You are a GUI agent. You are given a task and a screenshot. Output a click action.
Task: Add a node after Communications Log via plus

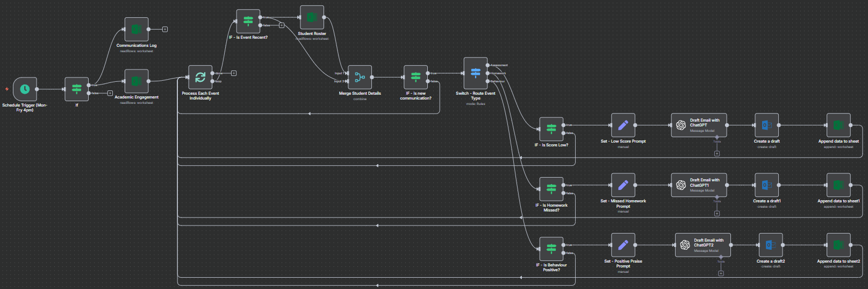click(x=165, y=29)
